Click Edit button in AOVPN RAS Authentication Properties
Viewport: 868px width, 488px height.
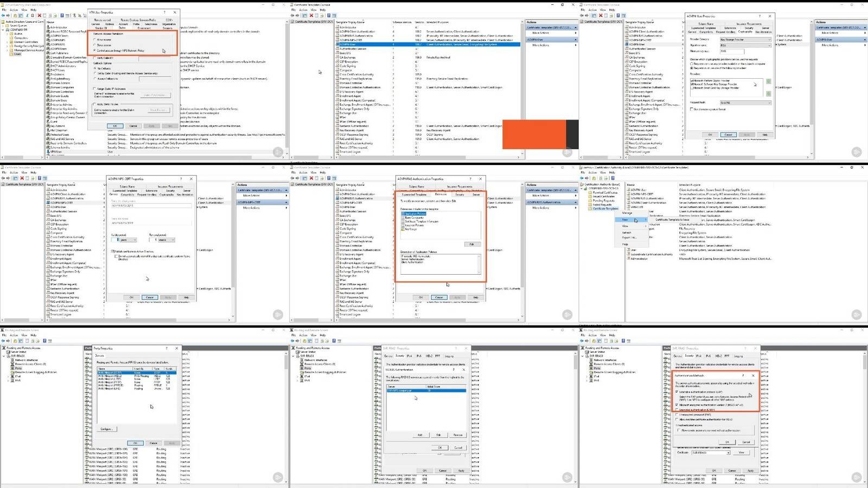(x=471, y=244)
